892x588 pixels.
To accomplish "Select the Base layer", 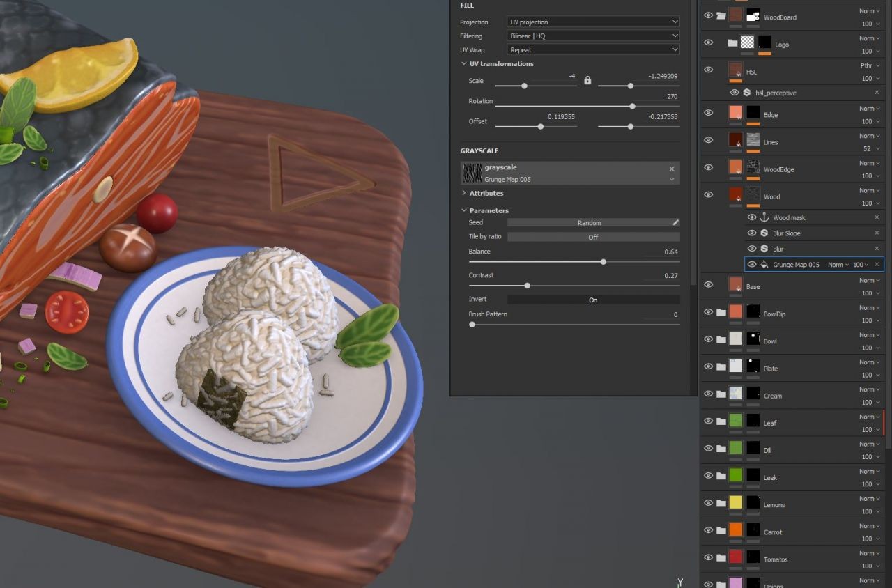I will pyautogui.click(x=753, y=287).
